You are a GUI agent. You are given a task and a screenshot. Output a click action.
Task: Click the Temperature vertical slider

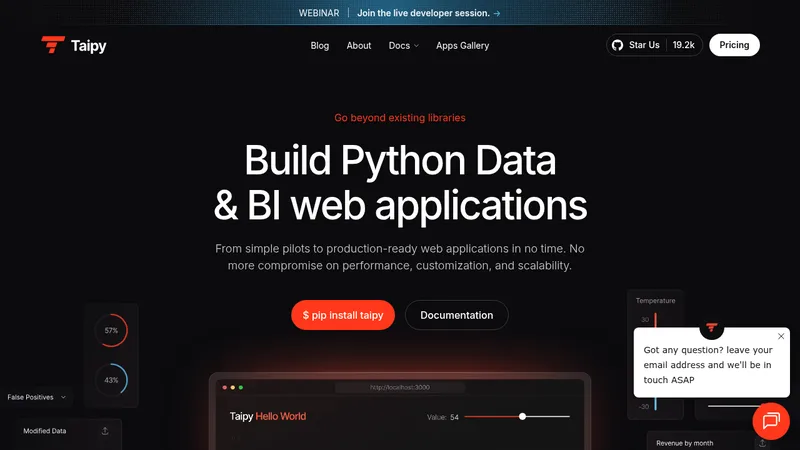pyautogui.click(x=656, y=362)
